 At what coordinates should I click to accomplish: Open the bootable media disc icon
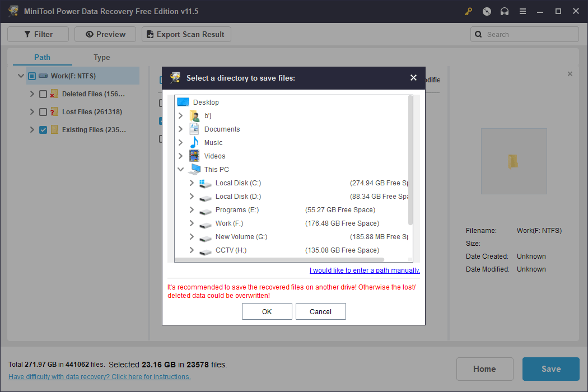pyautogui.click(x=486, y=11)
